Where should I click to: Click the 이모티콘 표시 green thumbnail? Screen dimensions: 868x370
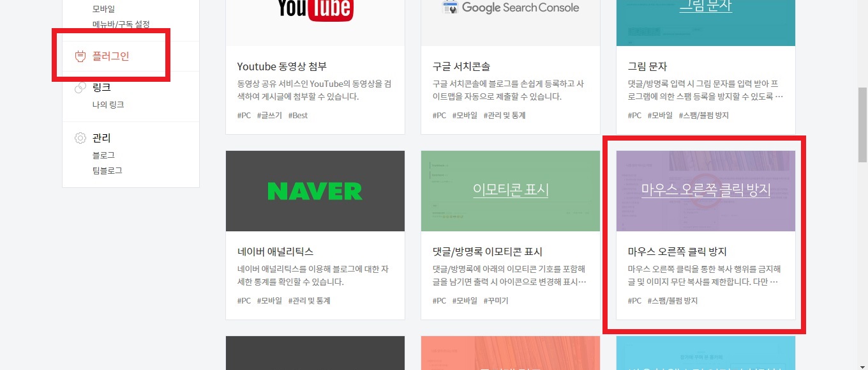(511, 190)
